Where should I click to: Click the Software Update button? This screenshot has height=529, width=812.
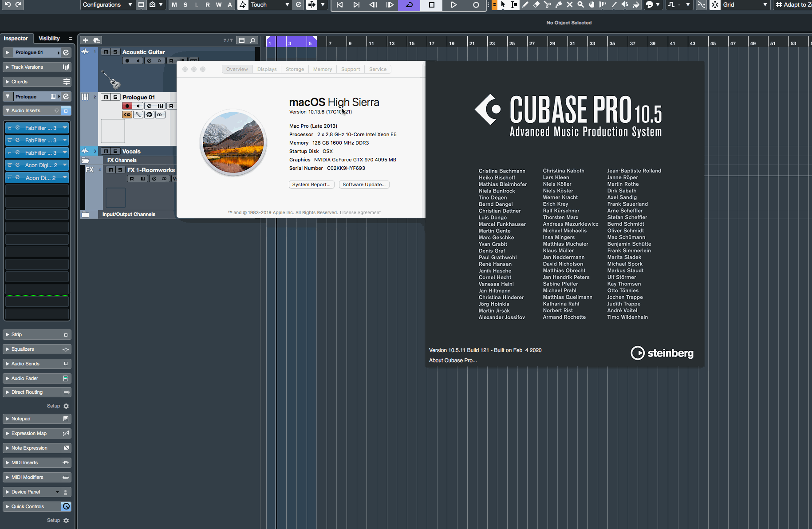(x=364, y=184)
